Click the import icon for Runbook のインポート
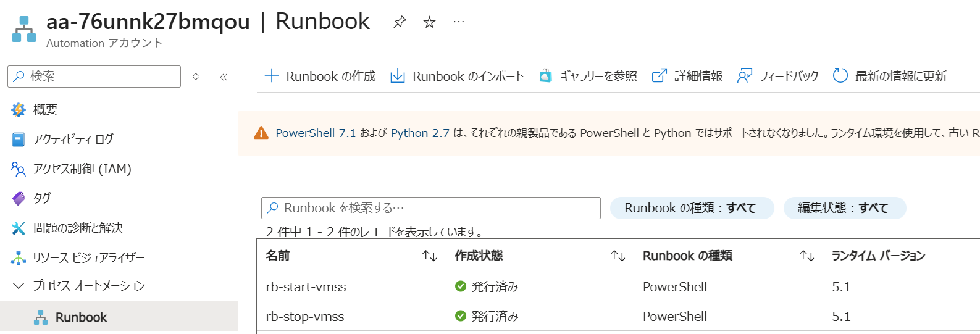 tap(398, 76)
